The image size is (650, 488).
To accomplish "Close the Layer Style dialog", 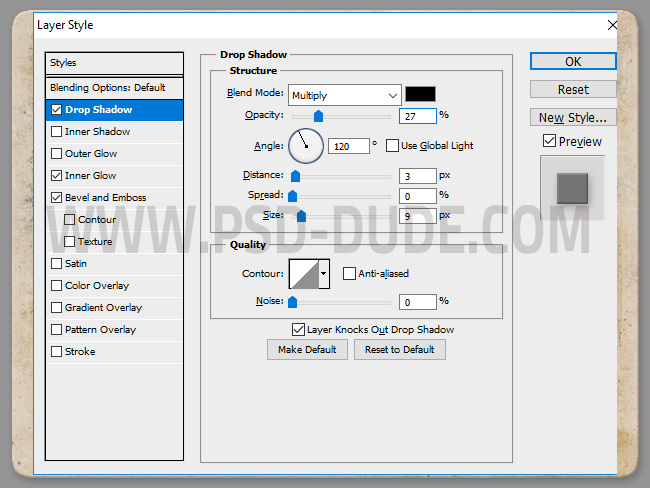I will [x=611, y=25].
